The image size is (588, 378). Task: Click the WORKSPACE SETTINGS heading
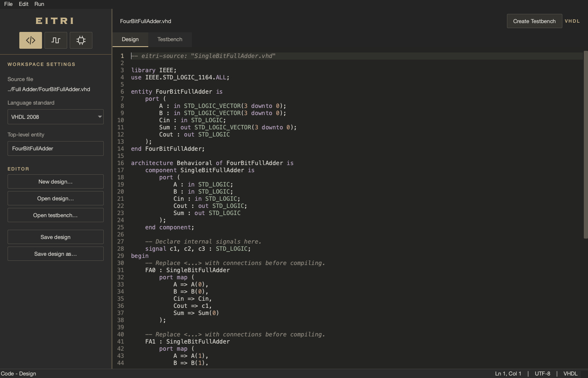[x=42, y=64]
